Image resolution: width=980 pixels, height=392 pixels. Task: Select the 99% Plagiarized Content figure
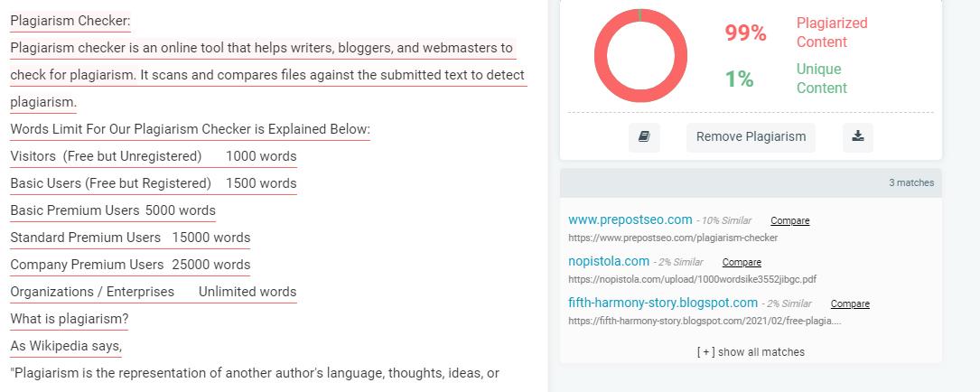coord(745,33)
